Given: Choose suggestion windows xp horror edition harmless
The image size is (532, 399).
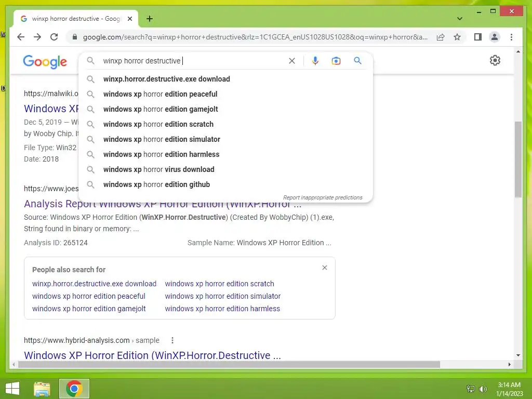Looking at the screenshot, I should [x=225, y=154].
